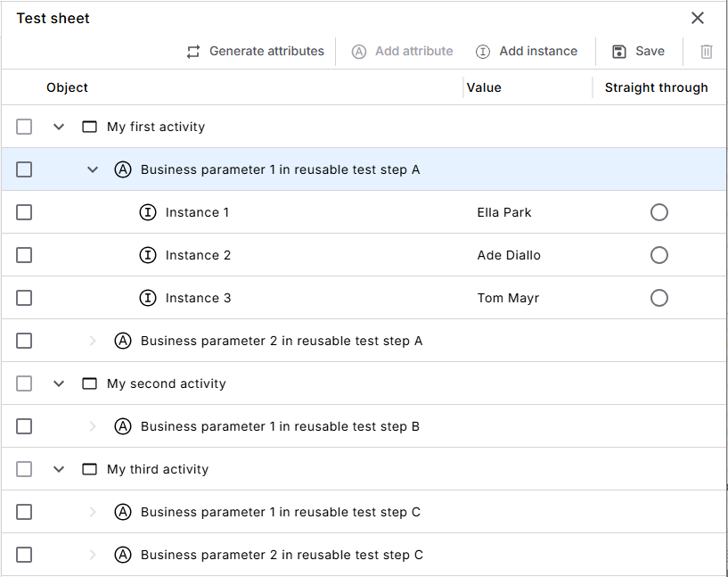Expand Business parameter 2 in step A
The height and width of the screenshot is (577, 728).
pyautogui.click(x=93, y=341)
